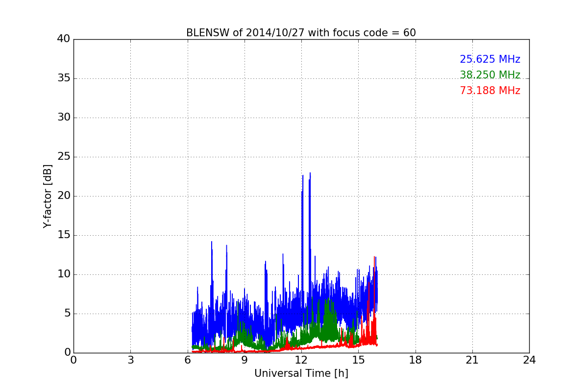Click the y-axis tick label 35
Viewport: 588px width, 392px height.
(64, 78)
